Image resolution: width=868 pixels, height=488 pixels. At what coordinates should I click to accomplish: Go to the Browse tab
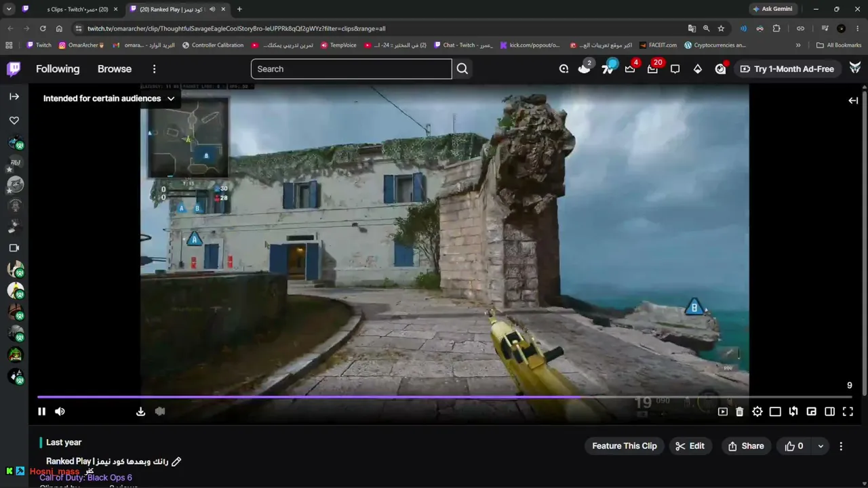115,68
